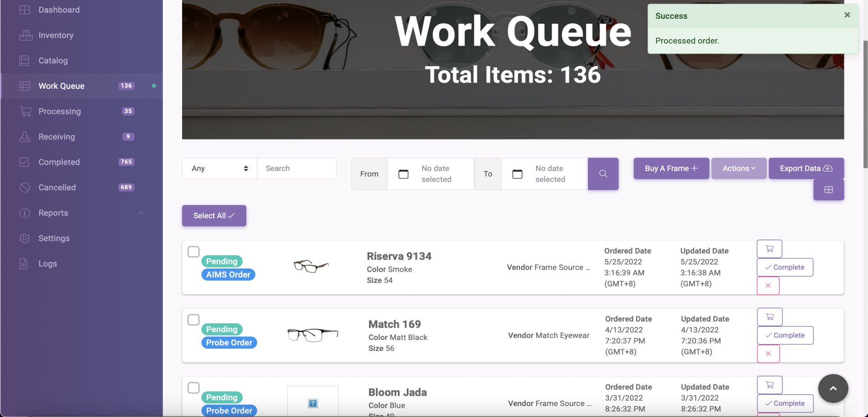Open the Catalog page
Screen dimensions: 868x417
point(53,61)
